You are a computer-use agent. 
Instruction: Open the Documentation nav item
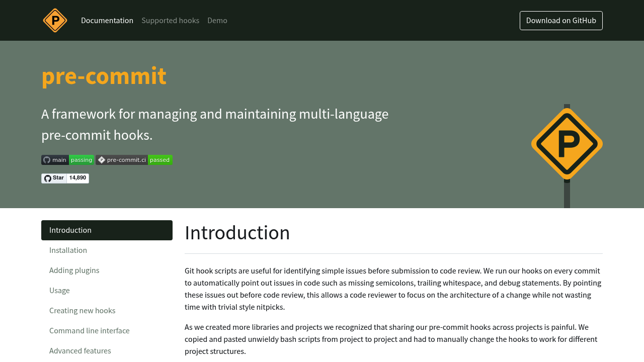tap(107, 19)
